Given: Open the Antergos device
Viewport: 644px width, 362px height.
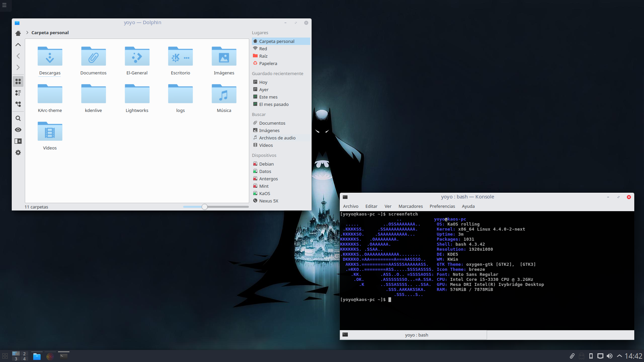Looking at the screenshot, I should pyautogui.click(x=281, y=179).
